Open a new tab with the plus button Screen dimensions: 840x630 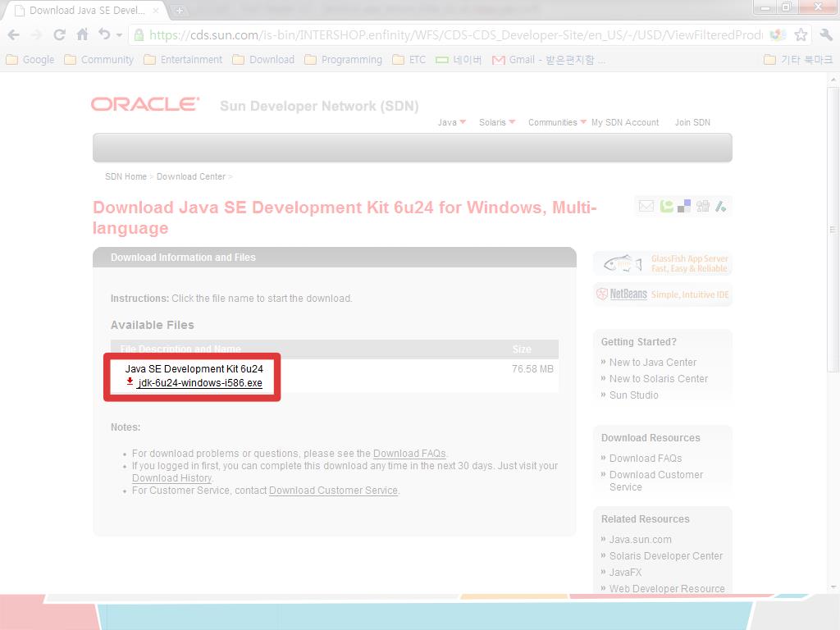coord(180,10)
